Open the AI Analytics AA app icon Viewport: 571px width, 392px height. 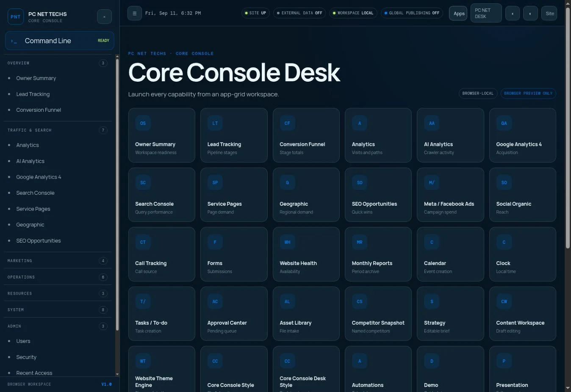(x=432, y=123)
